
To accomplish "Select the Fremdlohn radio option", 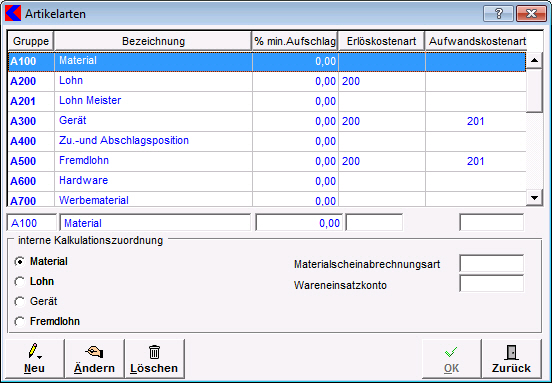I will coord(20,321).
